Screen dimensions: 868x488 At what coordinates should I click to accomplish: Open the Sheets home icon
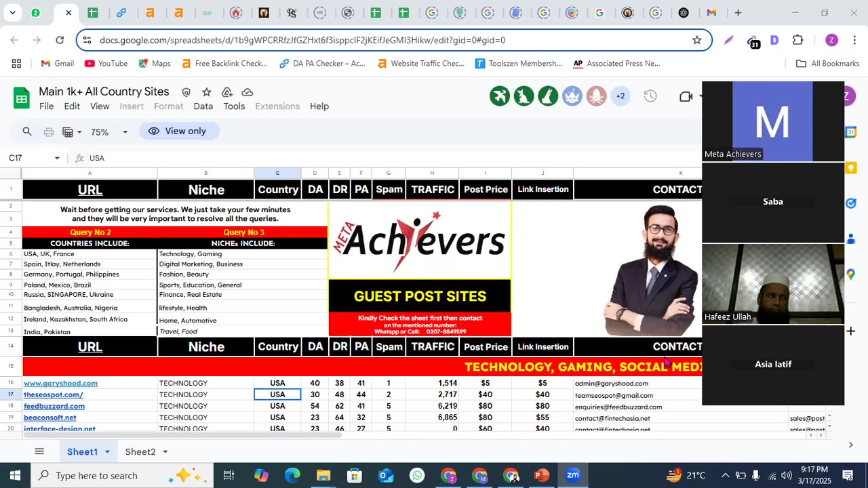22,99
